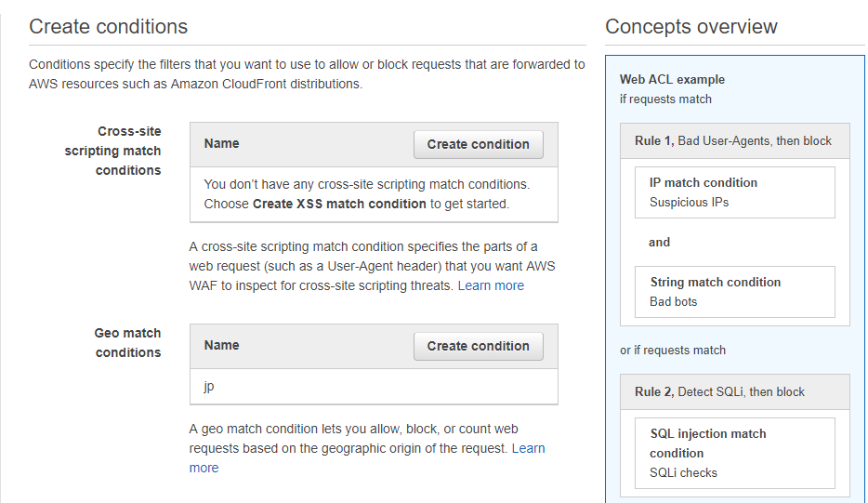Click the Web ACL example title
Viewport: 868px width, 503px height.
pyautogui.click(x=672, y=79)
